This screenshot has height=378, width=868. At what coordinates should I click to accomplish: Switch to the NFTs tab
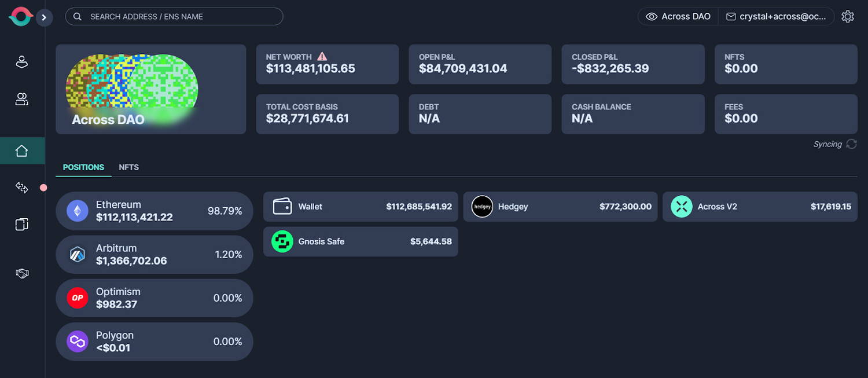click(129, 167)
